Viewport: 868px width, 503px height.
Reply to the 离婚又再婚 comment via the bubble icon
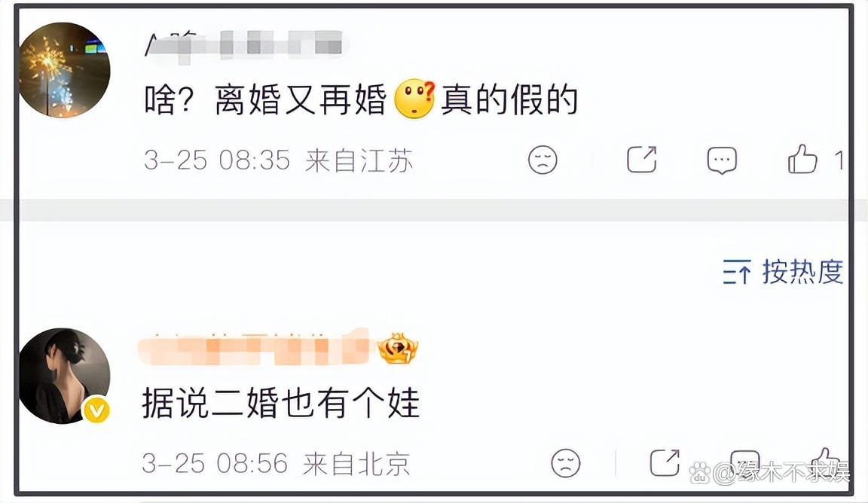[x=722, y=160]
